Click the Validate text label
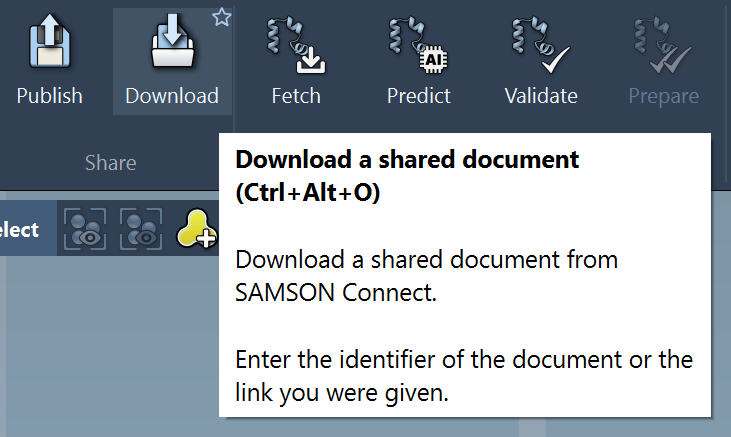 click(x=541, y=96)
